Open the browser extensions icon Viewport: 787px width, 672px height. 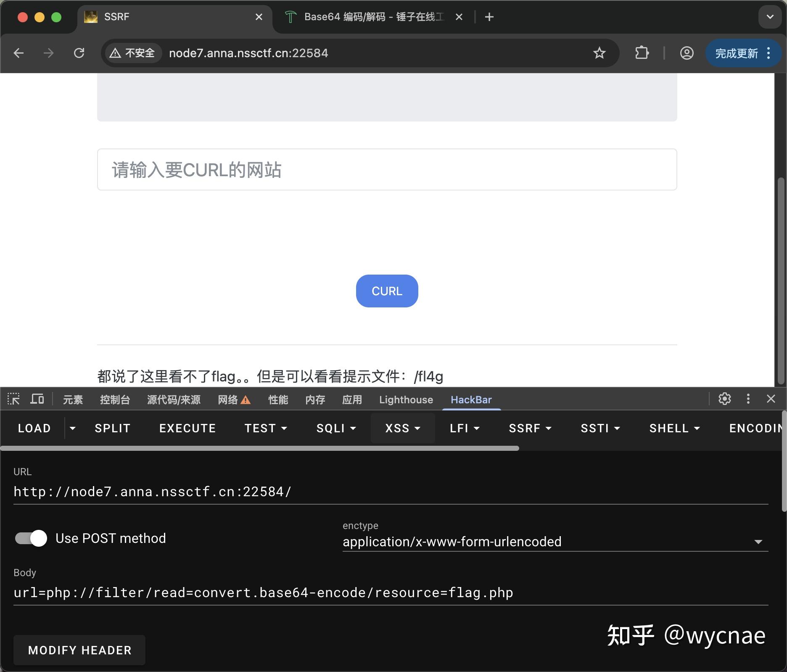[642, 53]
